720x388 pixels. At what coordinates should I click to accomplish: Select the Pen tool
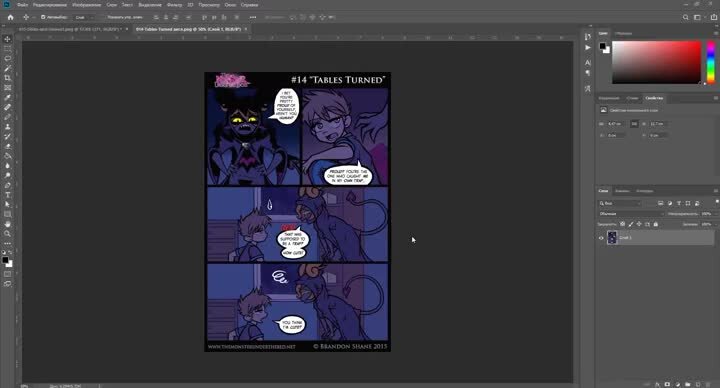(x=7, y=186)
